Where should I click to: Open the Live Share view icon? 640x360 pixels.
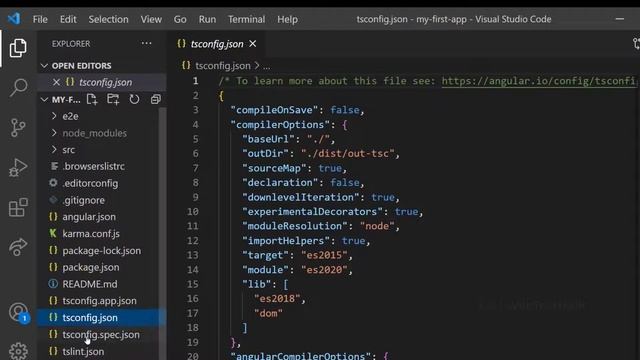(18, 247)
